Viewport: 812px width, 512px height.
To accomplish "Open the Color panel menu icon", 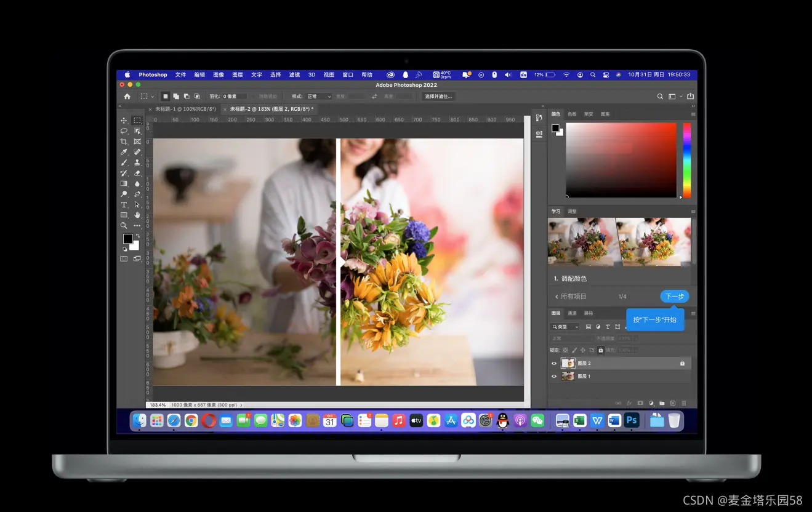I will point(693,114).
